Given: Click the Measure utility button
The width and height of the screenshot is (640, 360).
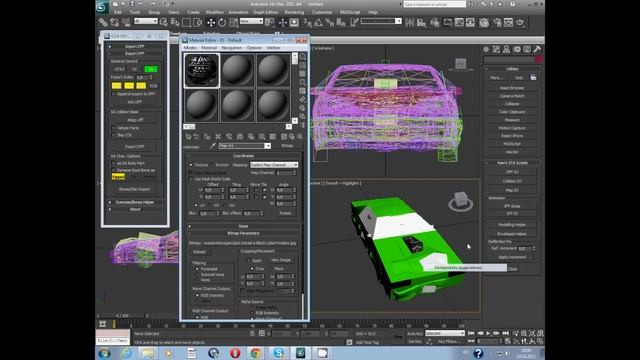Looking at the screenshot, I should [512, 120].
